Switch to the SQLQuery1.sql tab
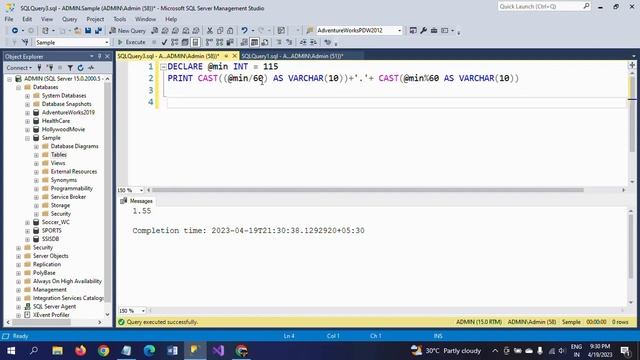Viewport: 640px width, 360px height. [x=292, y=56]
